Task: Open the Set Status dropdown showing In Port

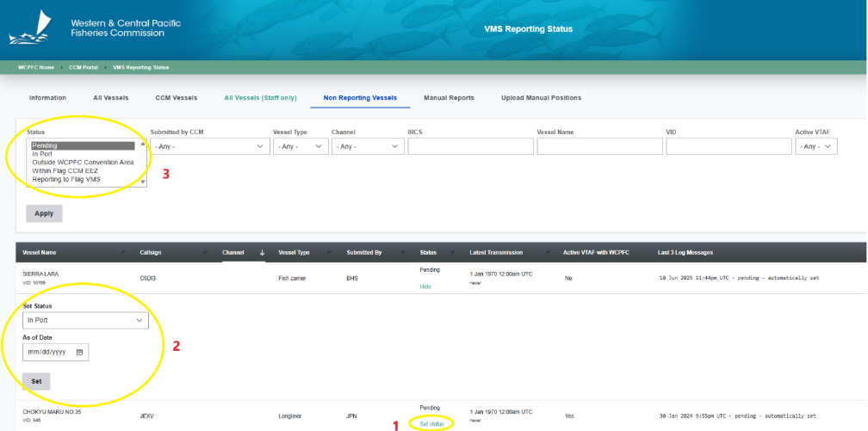Action: click(85, 320)
